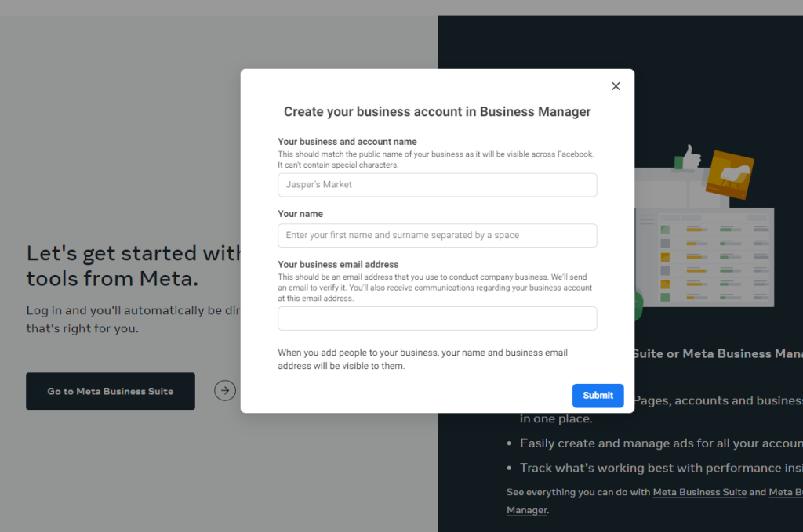Submit the business account form

pos(598,396)
